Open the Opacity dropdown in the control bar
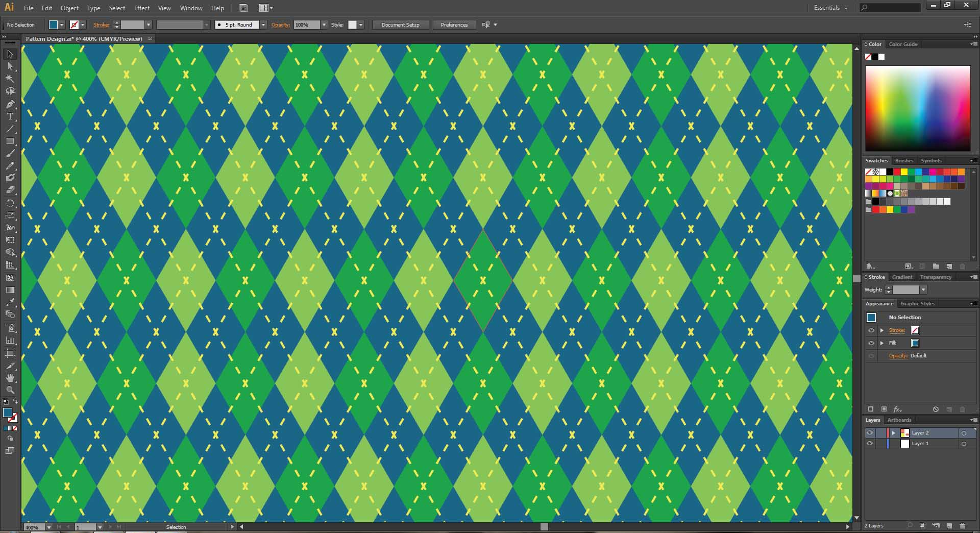This screenshot has width=980, height=533. pos(324,25)
